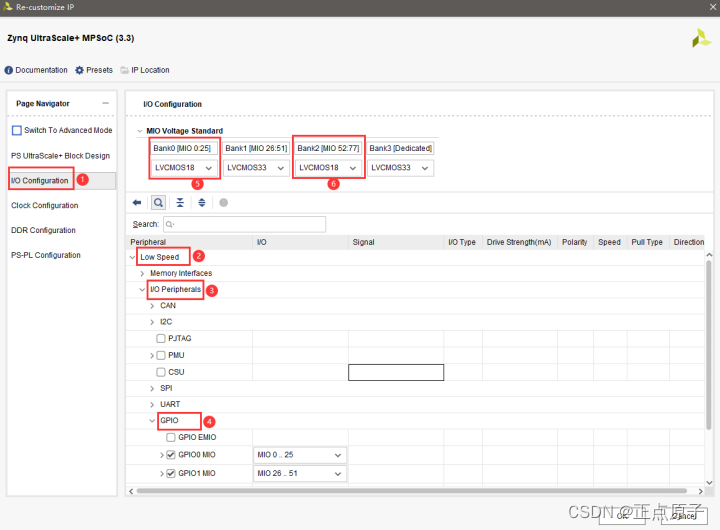Screen dimensions: 720x530
Task: Check the CSU peripheral checkbox
Action: pos(161,372)
